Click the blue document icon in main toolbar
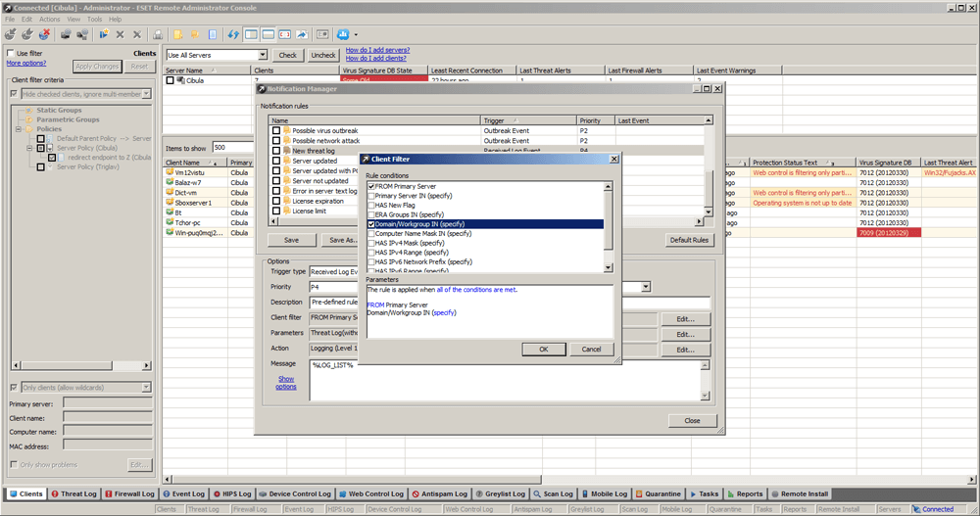 pos(213,34)
